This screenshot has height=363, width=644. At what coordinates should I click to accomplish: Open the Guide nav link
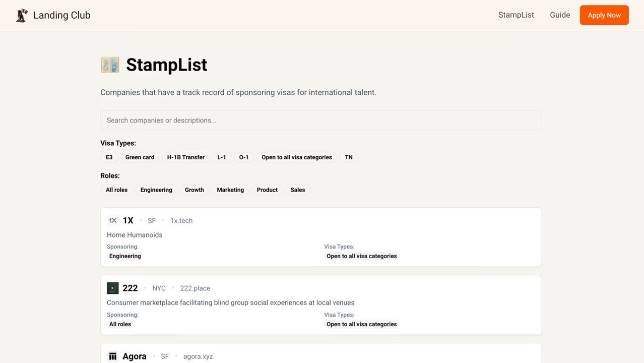pos(560,15)
